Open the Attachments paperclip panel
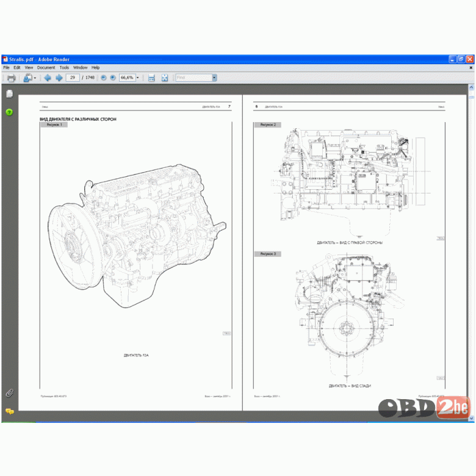Viewport: 476px width, 476px height. click(x=9, y=393)
